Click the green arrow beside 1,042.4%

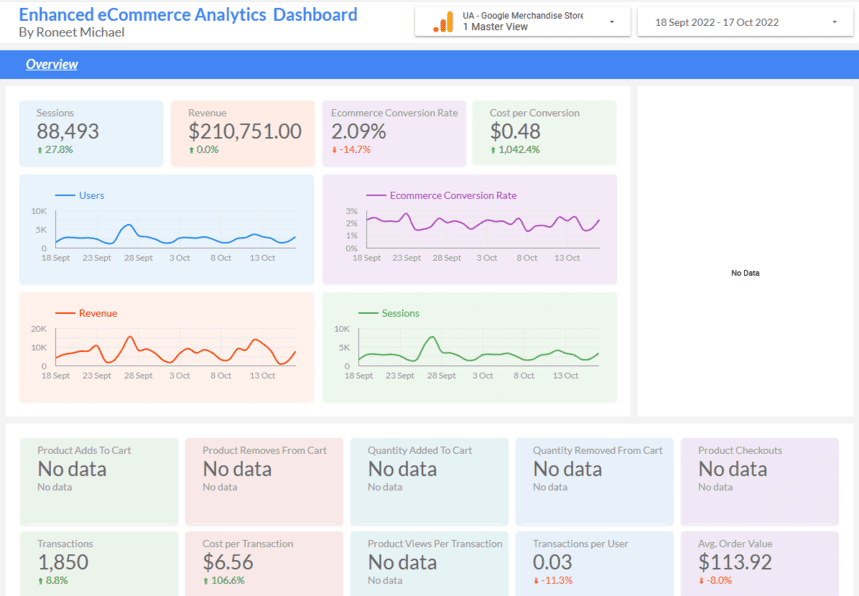tap(493, 150)
